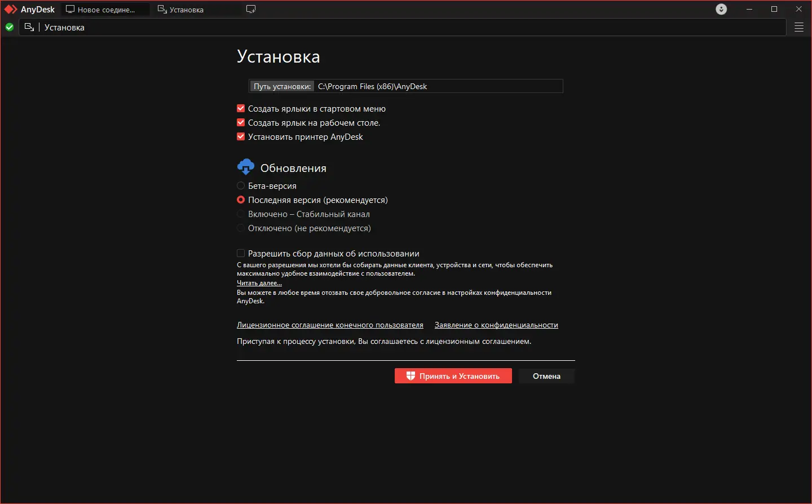Screen dimensions: 812x504
Task: Click the third tab's monitor icon
Action: tap(251, 9)
